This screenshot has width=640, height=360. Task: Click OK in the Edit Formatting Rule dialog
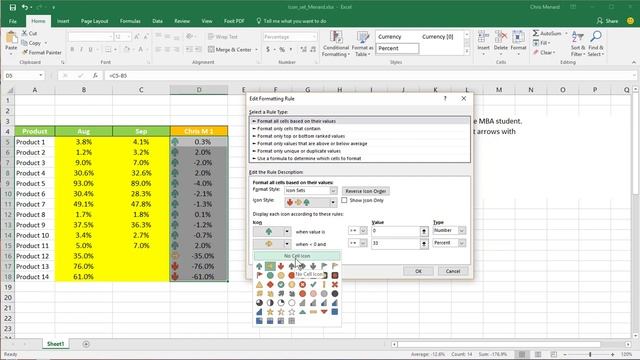[x=418, y=271]
